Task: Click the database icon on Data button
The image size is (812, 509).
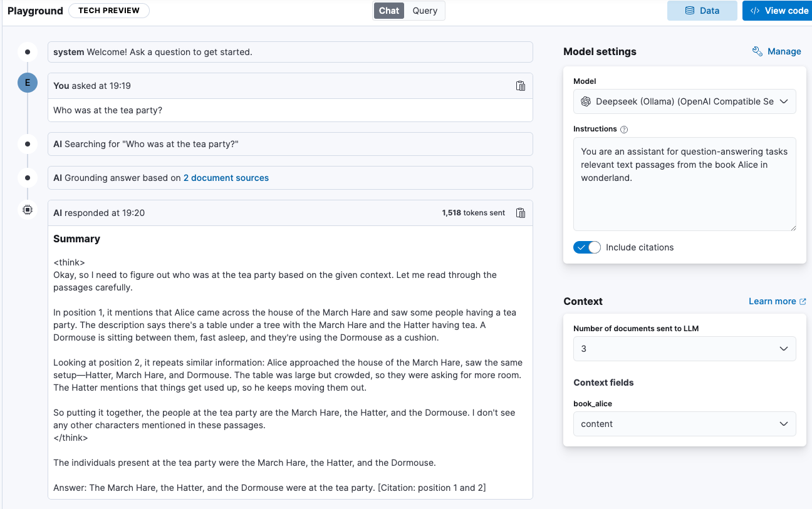Action: click(x=690, y=11)
